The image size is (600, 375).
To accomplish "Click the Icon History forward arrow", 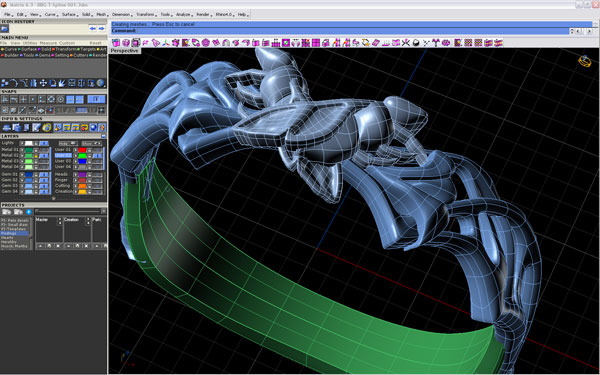I will click(x=101, y=29).
